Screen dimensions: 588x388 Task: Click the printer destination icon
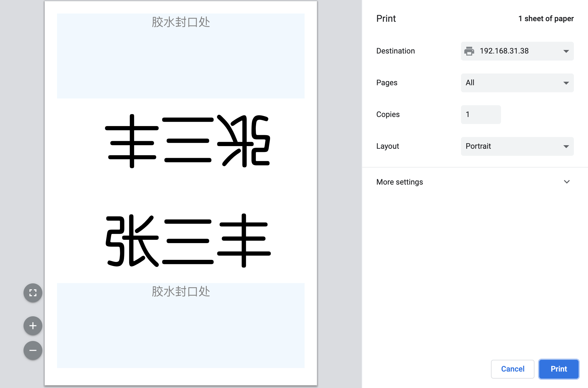coord(471,51)
